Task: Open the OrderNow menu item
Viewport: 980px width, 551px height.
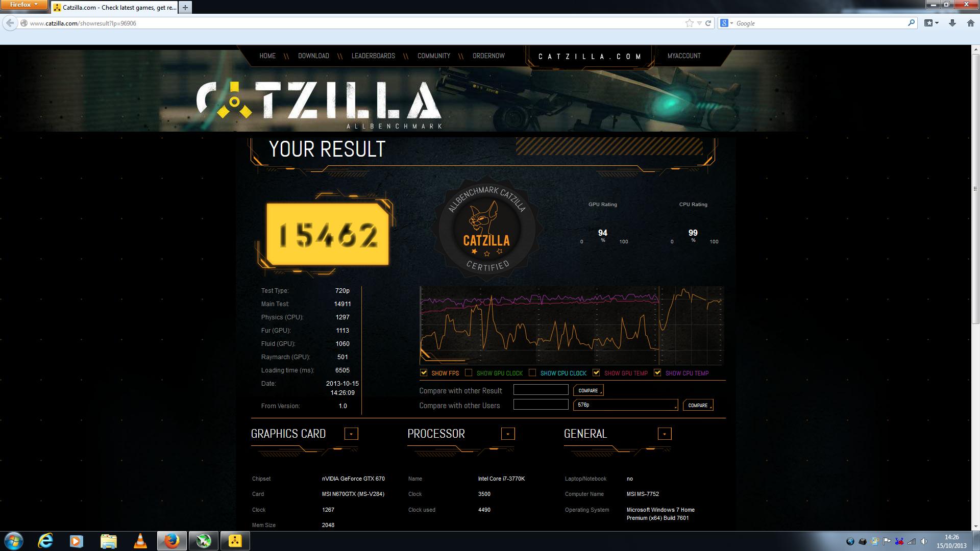Action: coord(488,56)
